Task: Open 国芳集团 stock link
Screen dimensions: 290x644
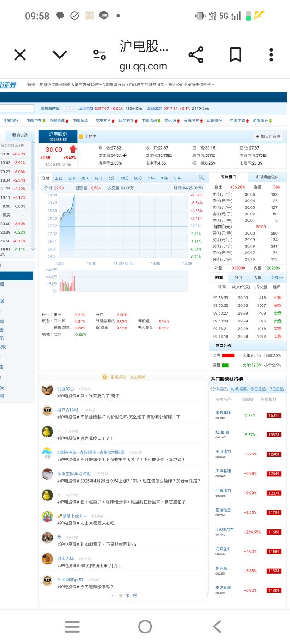Action: point(223,413)
